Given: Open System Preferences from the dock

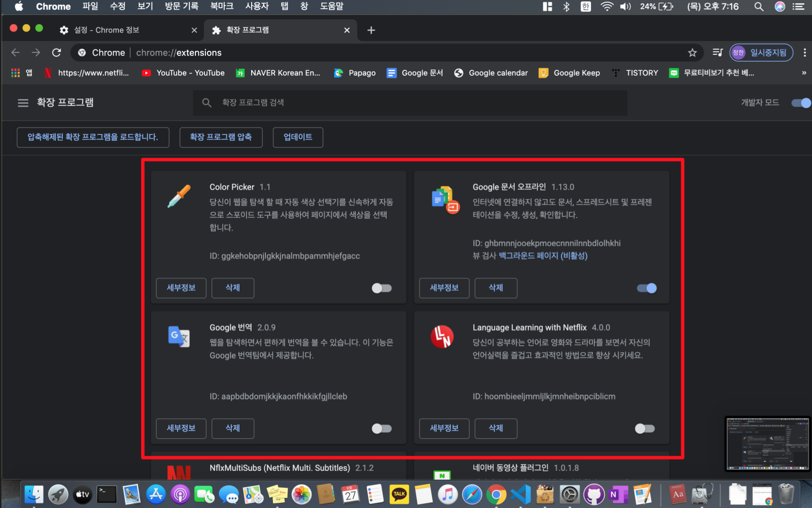Looking at the screenshot, I should [569, 494].
